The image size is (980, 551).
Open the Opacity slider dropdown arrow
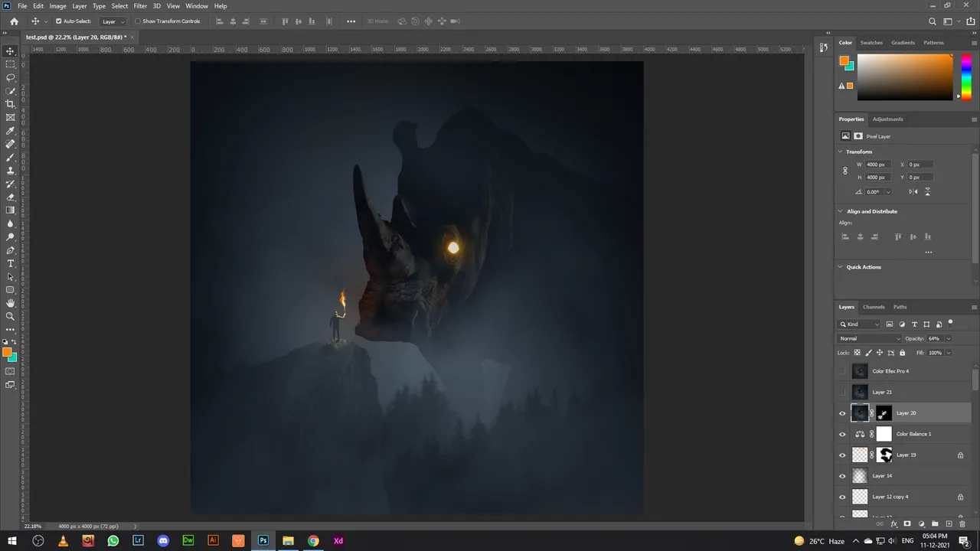point(948,338)
